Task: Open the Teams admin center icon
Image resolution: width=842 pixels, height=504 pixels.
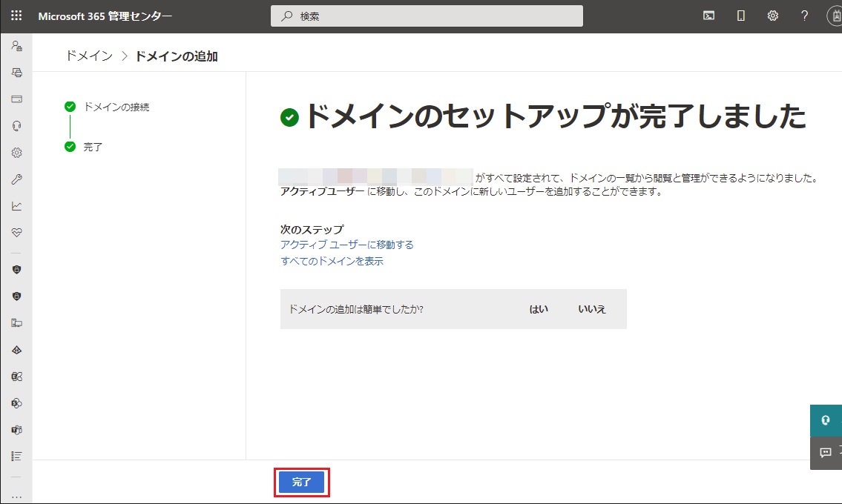Action: click(16, 430)
